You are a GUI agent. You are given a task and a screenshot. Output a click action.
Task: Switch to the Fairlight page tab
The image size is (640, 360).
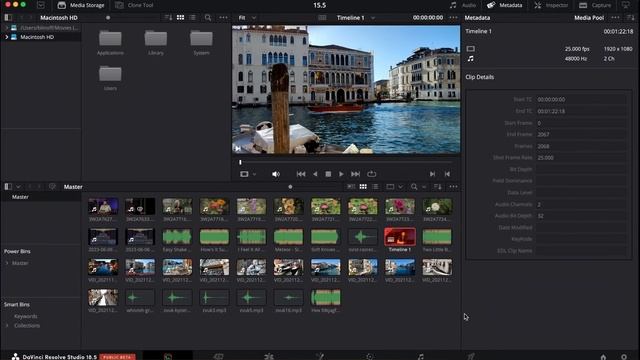420,356
